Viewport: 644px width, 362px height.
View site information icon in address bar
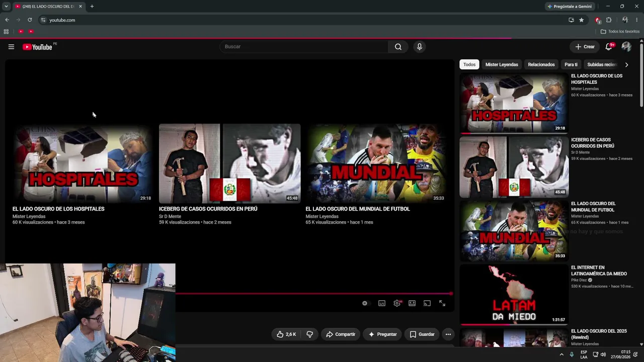pos(43,20)
